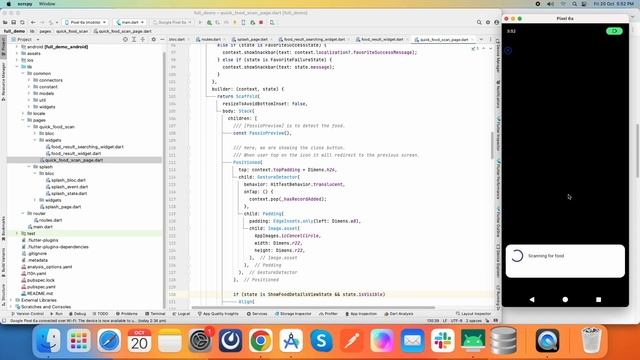Viewport: 640px width, 360px height.
Task: Open the main.dart run configuration dropdown
Action: tap(130, 22)
